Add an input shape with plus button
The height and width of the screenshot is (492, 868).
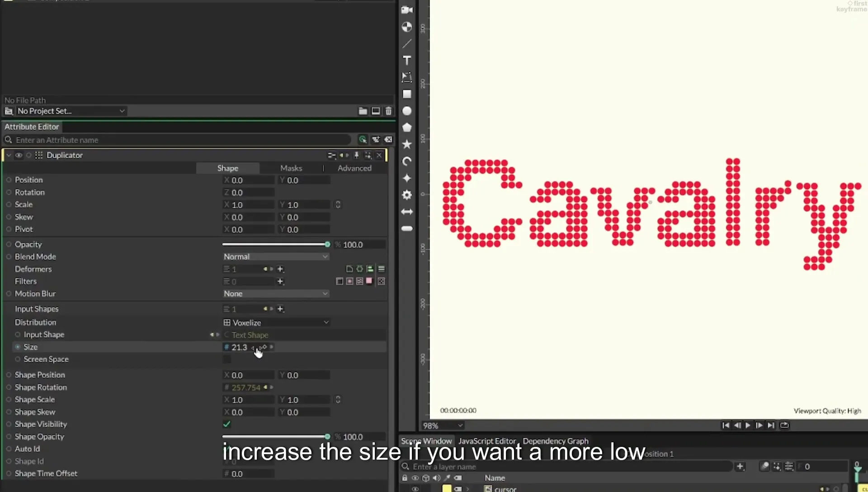pos(280,309)
